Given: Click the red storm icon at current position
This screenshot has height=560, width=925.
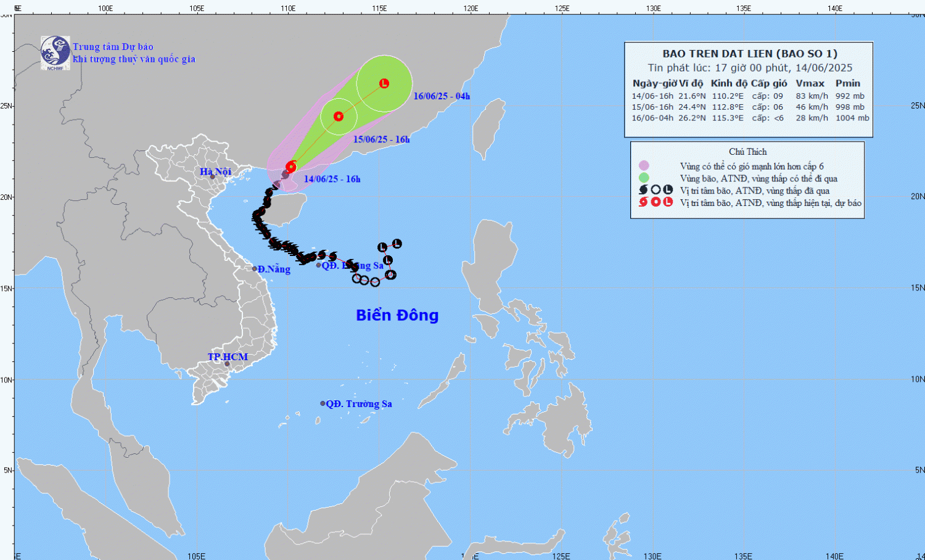Looking at the screenshot, I should pos(291,167).
